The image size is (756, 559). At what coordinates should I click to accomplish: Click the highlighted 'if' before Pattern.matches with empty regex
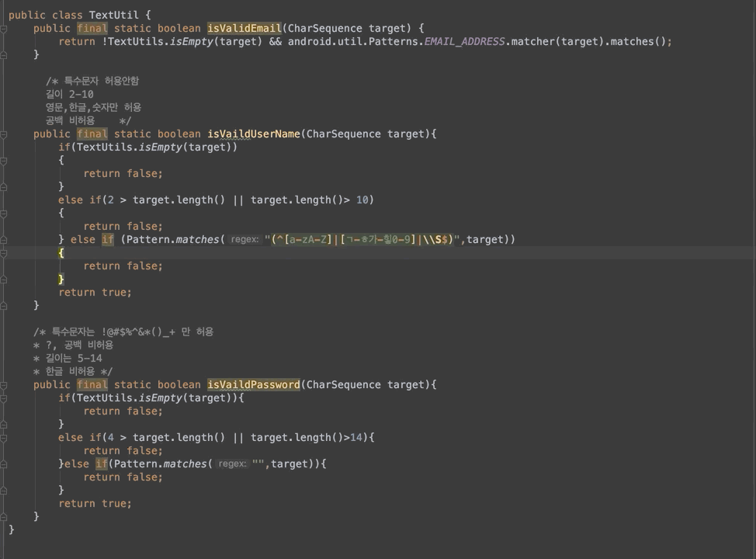point(101,464)
